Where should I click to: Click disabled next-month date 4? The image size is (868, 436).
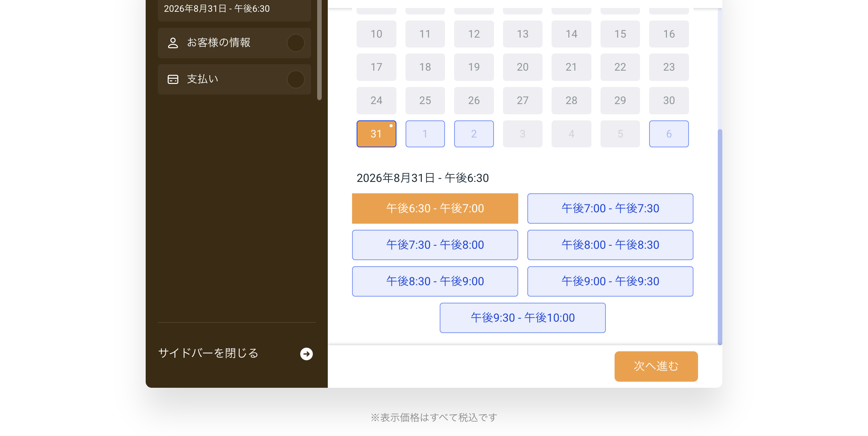coord(571,134)
